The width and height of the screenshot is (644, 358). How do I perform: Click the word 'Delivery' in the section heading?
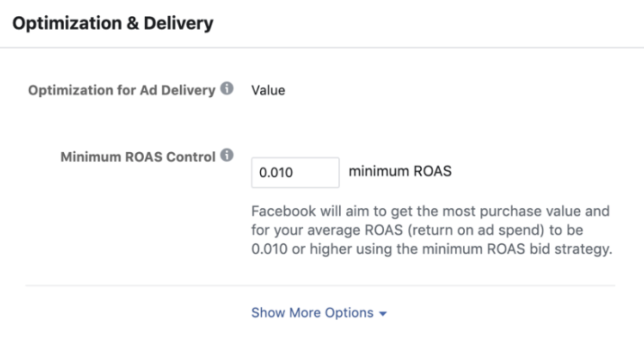[178, 23]
